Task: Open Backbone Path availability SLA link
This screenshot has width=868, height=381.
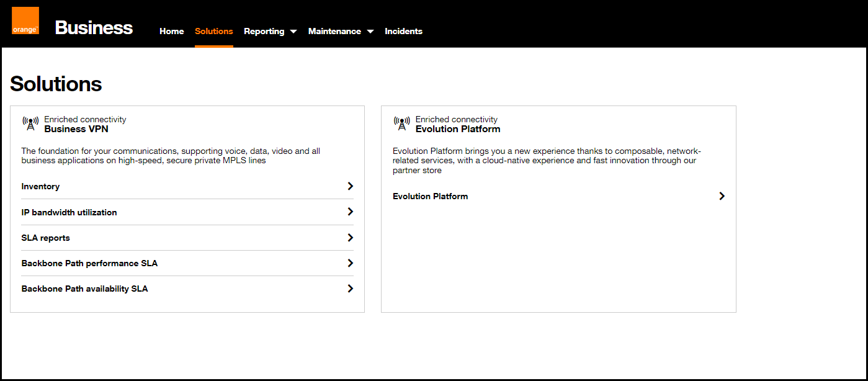Action: click(x=84, y=289)
